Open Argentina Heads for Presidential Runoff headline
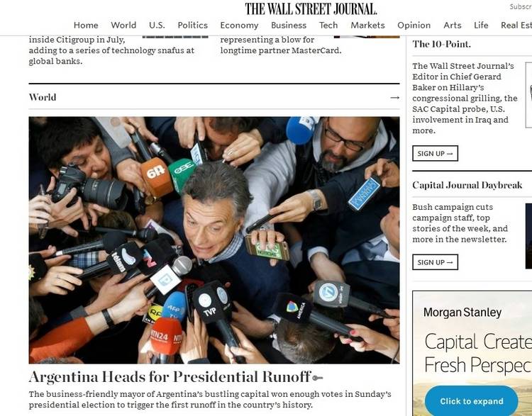Viewport: 532px width, 416px height. 170,377
